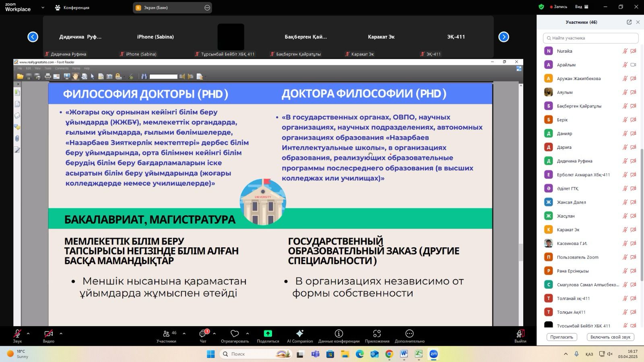Viewport: 644px width, 362px height.
Task: Pop out the participants panel
Action: pyautogui.click(x=629, y=22)
